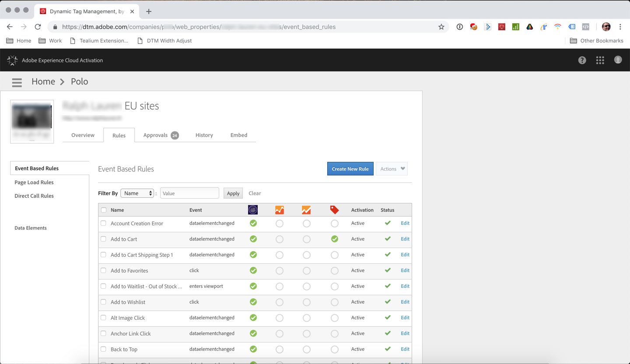630x364 pixels.
Task: Reload the page in the browser
Action: [x=38, y=27]
